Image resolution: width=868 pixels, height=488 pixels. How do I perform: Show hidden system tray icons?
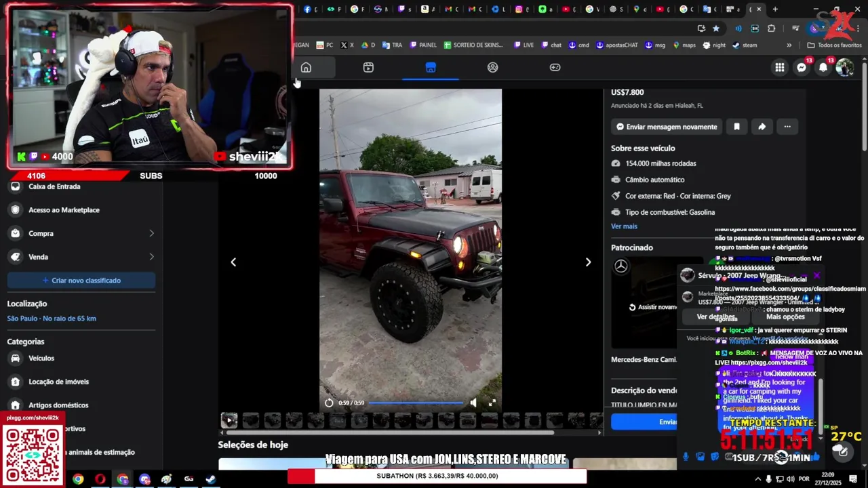tap(758, 479)
